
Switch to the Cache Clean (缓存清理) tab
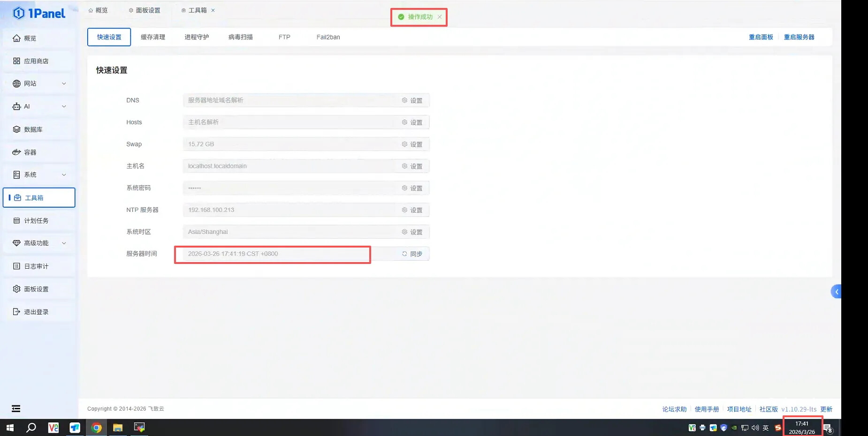point(153,37)
